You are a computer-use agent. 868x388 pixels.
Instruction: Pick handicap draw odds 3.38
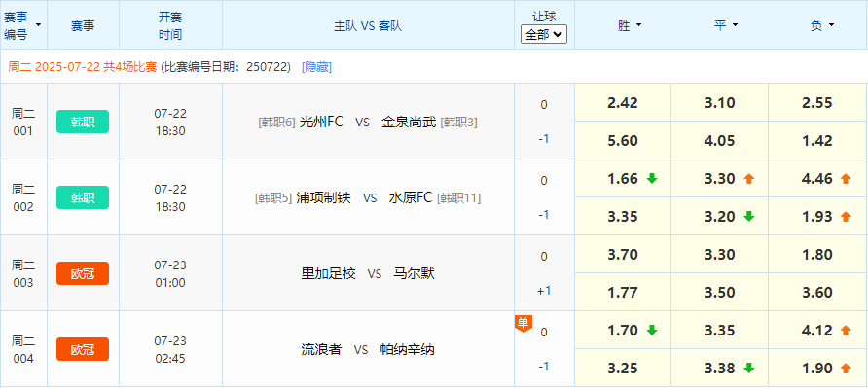pos(720,369)
